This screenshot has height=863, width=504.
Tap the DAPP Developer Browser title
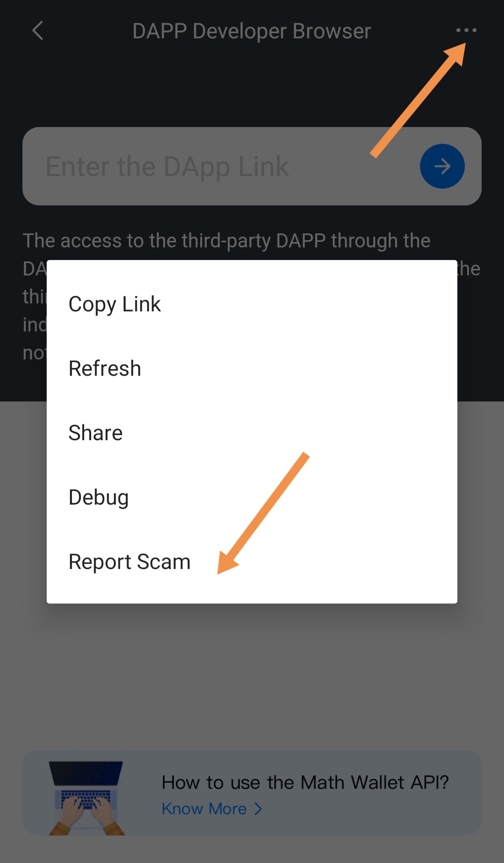point(252,31)
